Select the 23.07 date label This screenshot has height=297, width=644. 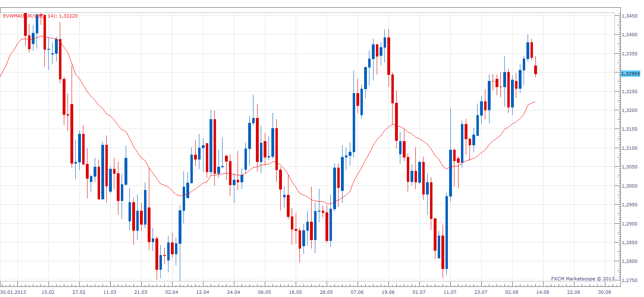[x=481, y=292]
